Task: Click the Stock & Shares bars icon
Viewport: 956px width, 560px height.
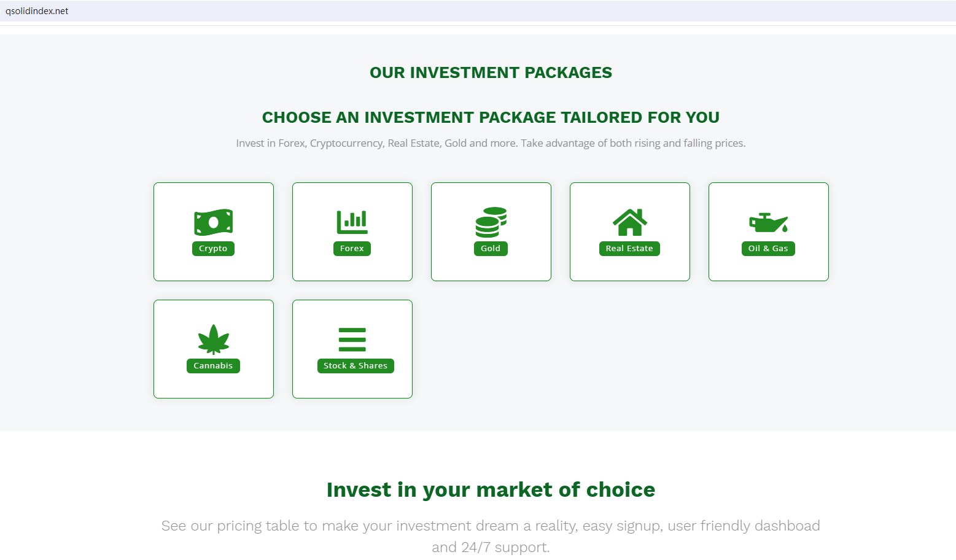Action: pos(352,340)
